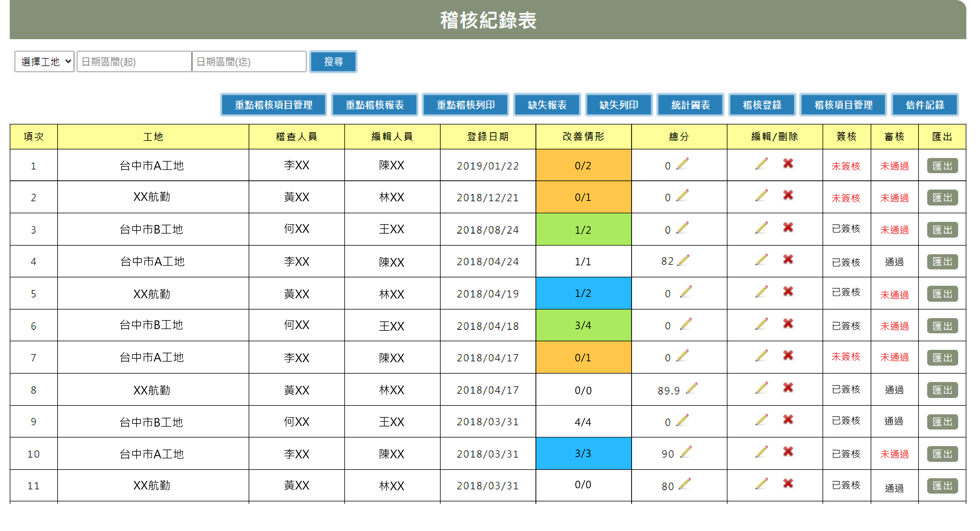Edit record pencil icon for row 5
Viewport: 980px width, 531px height.
click(762, 291)
